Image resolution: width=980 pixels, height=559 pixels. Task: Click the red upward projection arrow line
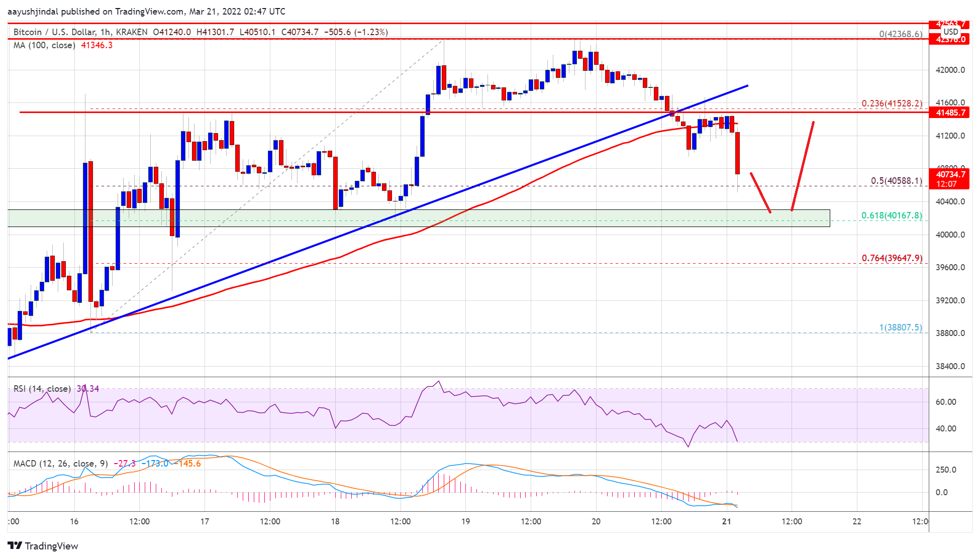[803, 166]
